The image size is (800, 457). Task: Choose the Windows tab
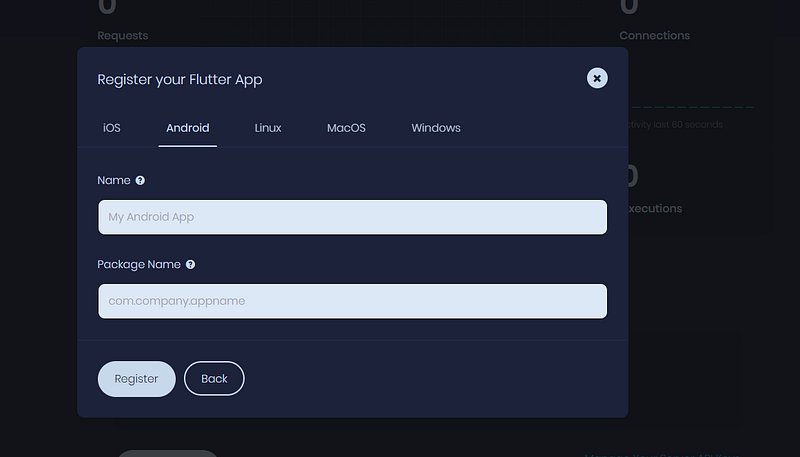point(436,128)
